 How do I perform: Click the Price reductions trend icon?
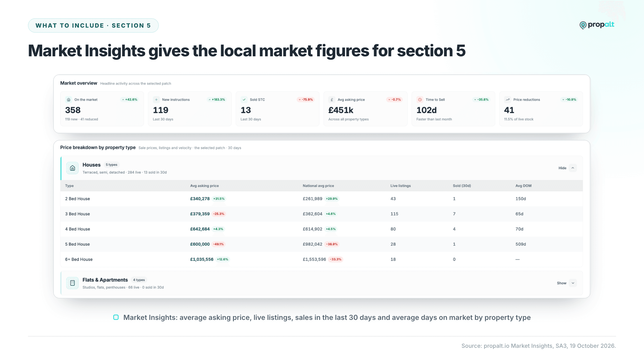click(x=508, y=99)
